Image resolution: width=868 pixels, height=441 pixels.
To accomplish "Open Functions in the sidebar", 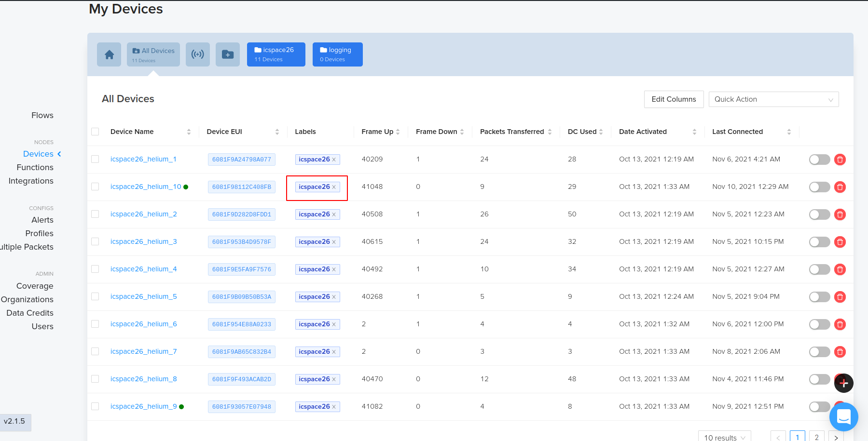I will click(x=35, y=167).
